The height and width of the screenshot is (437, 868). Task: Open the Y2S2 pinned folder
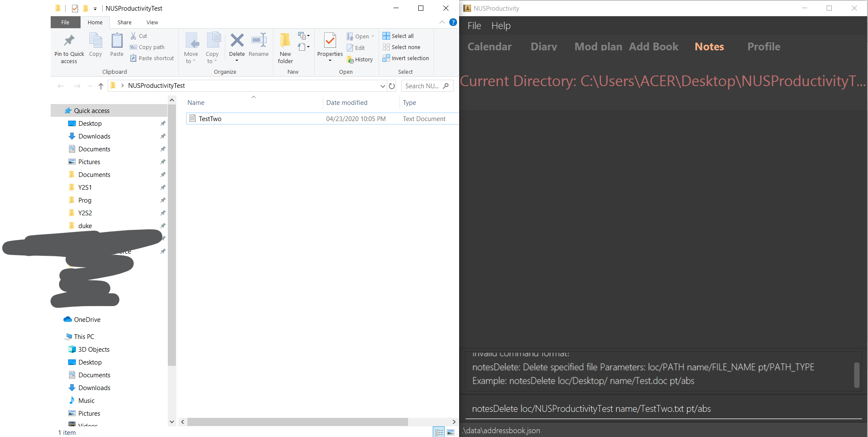click(85, 213)
